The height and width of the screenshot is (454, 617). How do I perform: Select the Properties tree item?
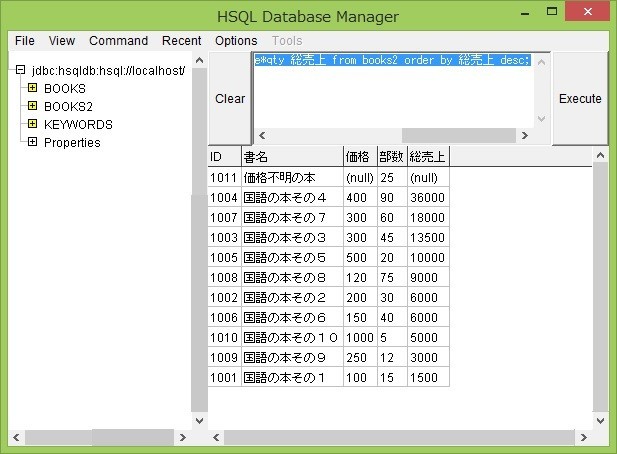(72, 142)
